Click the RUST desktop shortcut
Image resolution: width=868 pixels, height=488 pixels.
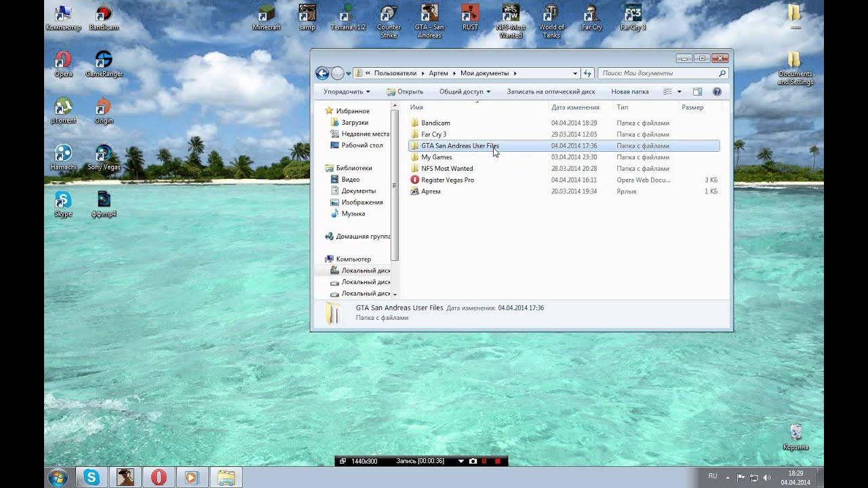tap(470, 18)
